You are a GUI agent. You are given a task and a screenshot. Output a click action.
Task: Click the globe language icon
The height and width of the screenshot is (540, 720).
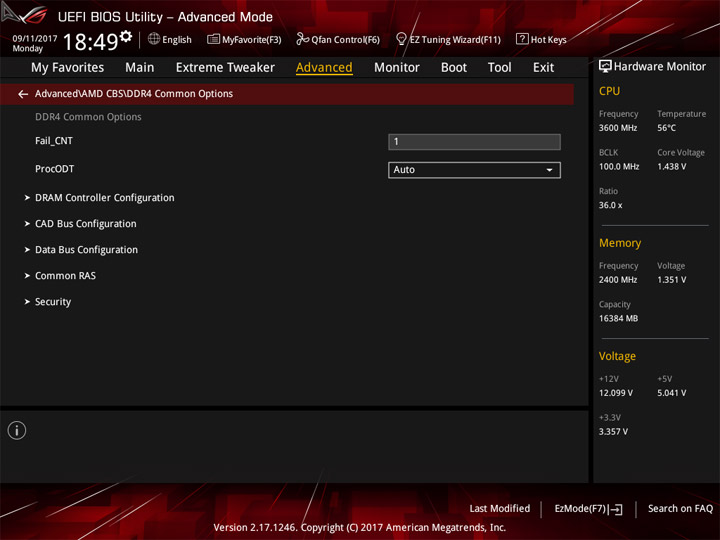point(154,39)
